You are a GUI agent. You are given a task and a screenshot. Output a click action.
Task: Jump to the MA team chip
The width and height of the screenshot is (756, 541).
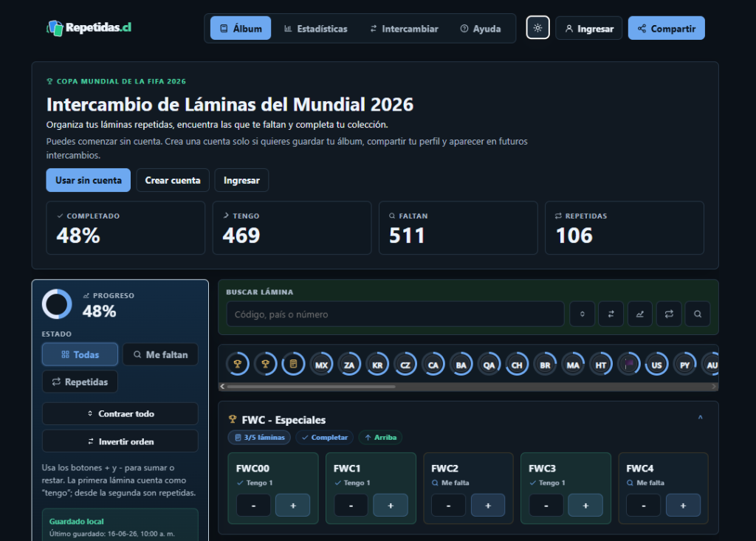coord(573,364)
